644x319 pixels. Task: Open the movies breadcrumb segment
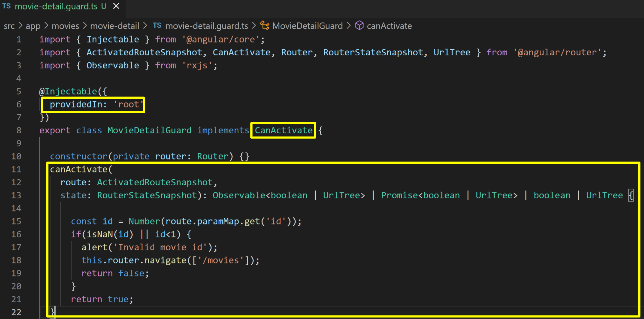click(65, 26)
